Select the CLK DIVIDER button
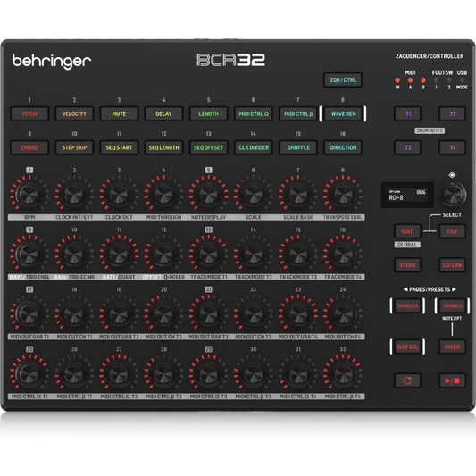This screenshot has width=476, height=476. 253,147
